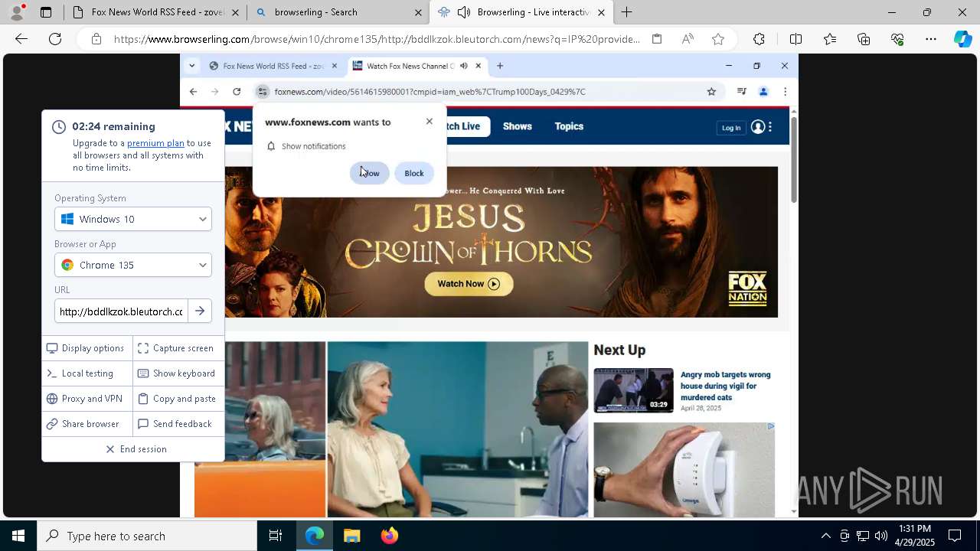Click Watch Now on Jesus banner
Viewport: 980px width, 551px height.
click(469, 284)
